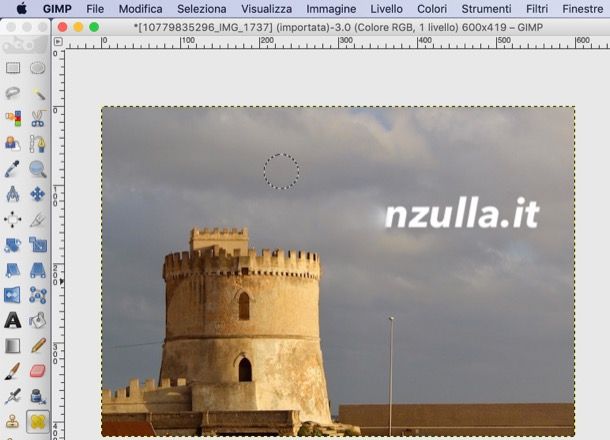Screen dimensions: 610x440
Task: Select the Clone stamp tool
Action: point(12,422)
